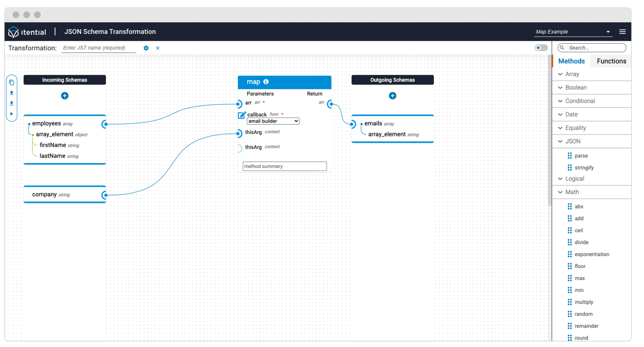Click the edit callback pencil icon
The height and width of the screenshot is (347, 644).
(241, 115)
